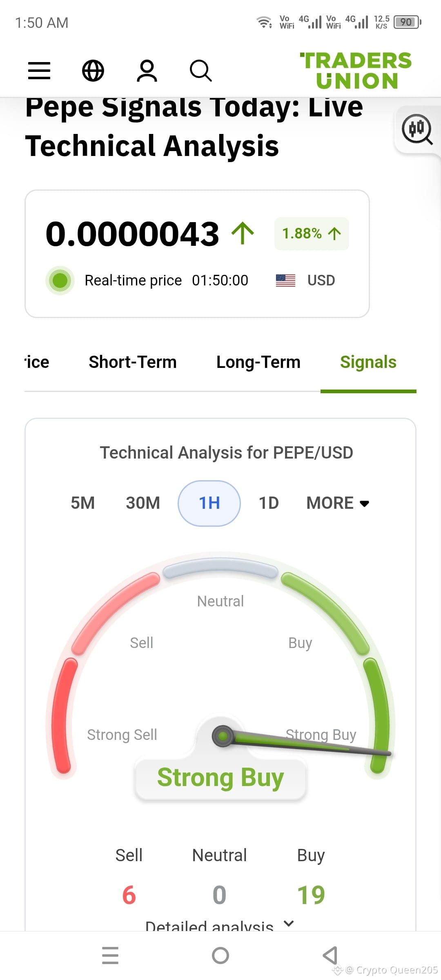Tap the Android home circle icon
The height and width of the screenshot is (980, 441).
tap(220, 955)
